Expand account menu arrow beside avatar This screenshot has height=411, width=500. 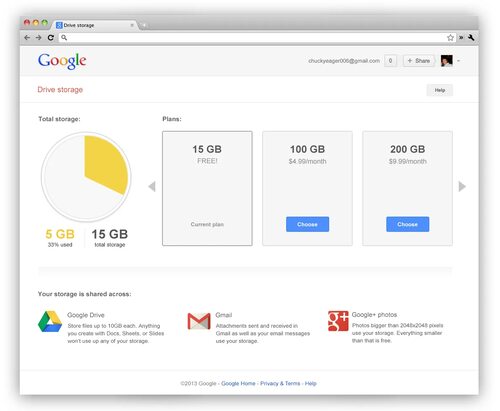coord(459,61)
